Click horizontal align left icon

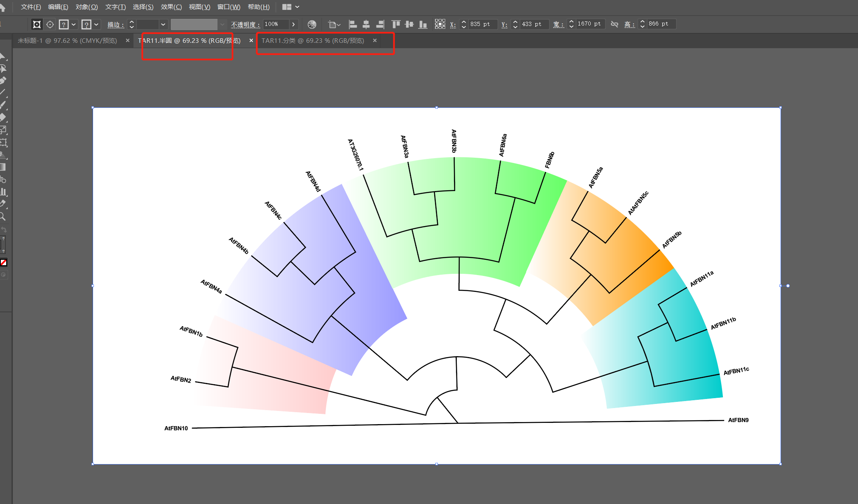pyautogui.click(x=353, y=24)
